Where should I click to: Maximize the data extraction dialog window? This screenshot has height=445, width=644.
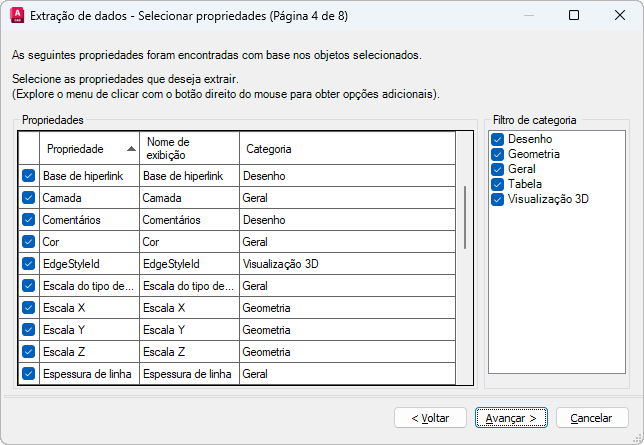[x=573, y=16]
